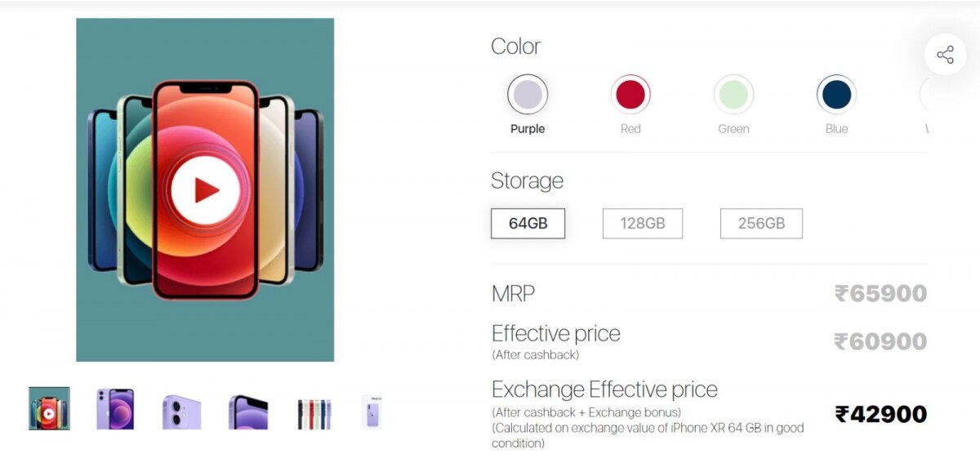
Task: Click the exchange effective price ₹42900
Action: coord(880,415)
